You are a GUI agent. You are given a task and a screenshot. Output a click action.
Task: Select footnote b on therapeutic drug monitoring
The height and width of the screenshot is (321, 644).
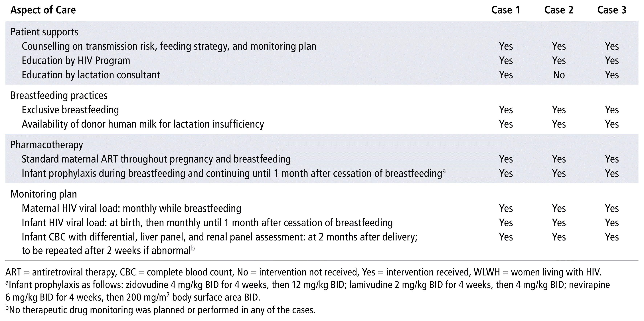(161, 310)
